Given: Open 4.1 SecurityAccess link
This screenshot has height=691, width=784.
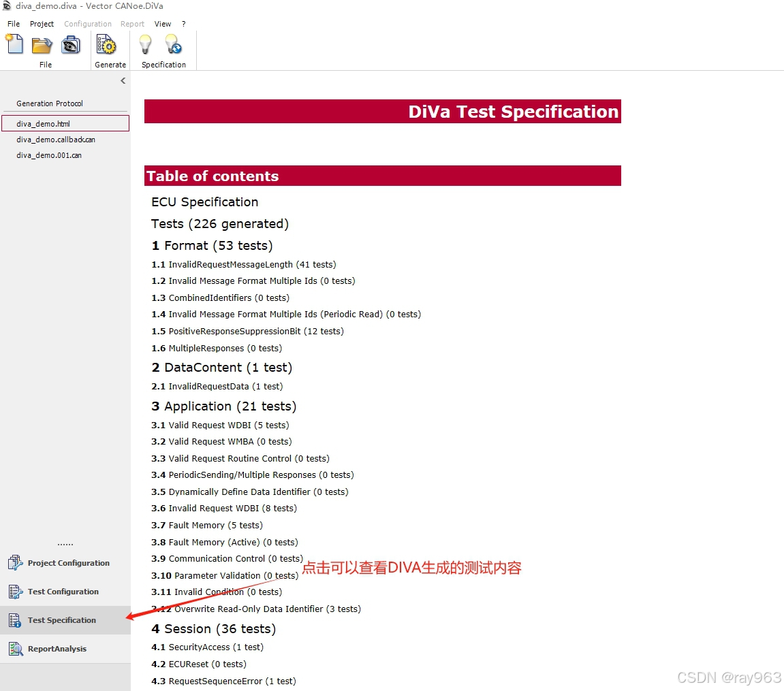Looking at the screenshot, I should tap(208, 647).
